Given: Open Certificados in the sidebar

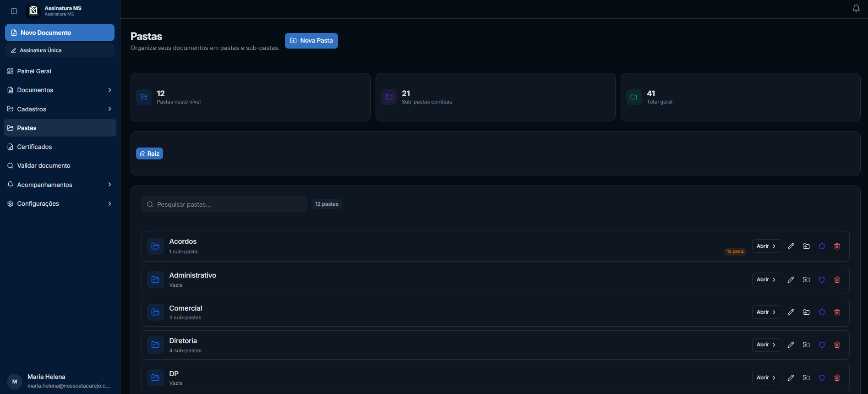Looking at the screenshot, I should [60, 147].
